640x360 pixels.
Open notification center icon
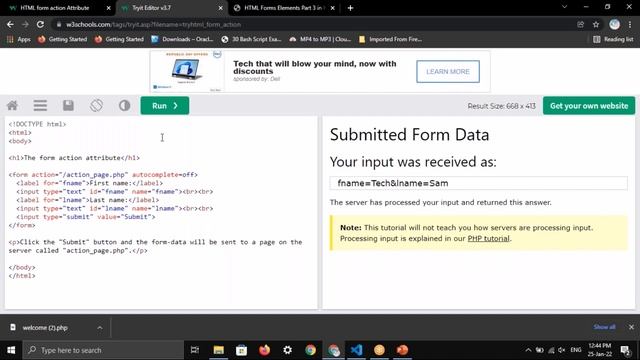625,350
